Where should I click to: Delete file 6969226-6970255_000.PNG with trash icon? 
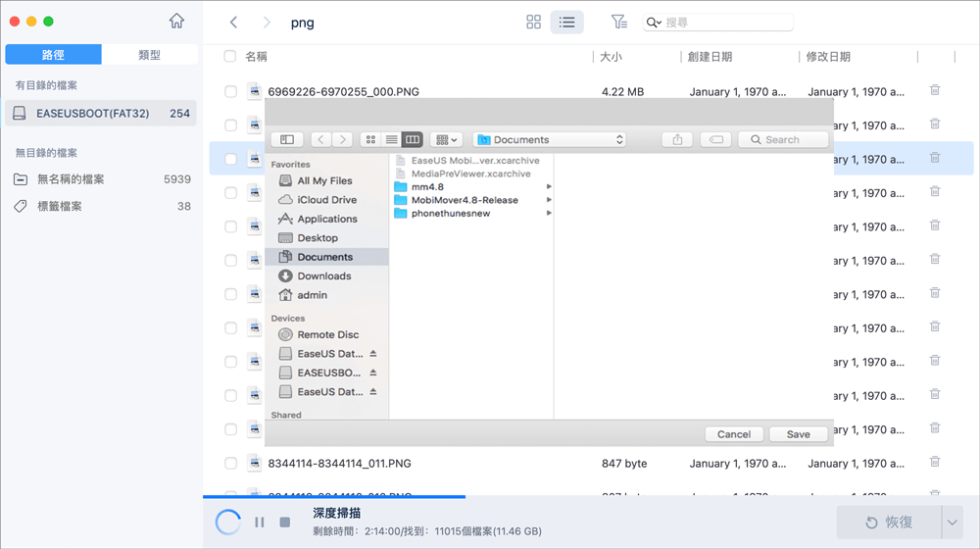pos(935,91)
